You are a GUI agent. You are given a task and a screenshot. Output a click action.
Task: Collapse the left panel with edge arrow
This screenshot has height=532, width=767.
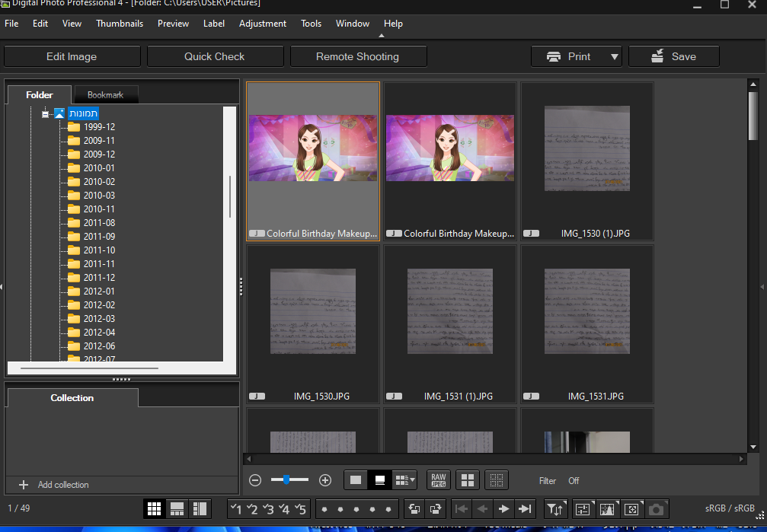click(2, 286)
